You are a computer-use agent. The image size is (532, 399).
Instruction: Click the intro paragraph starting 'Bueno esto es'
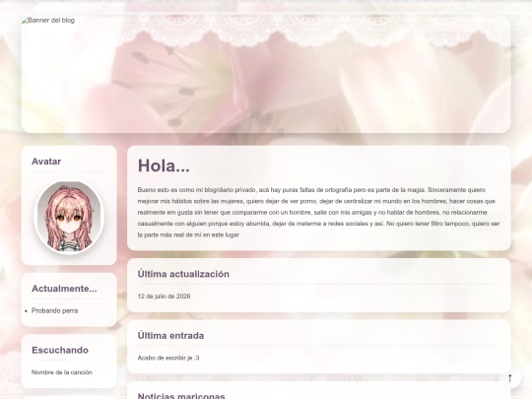pyautogui.click(x=318, y=212)
